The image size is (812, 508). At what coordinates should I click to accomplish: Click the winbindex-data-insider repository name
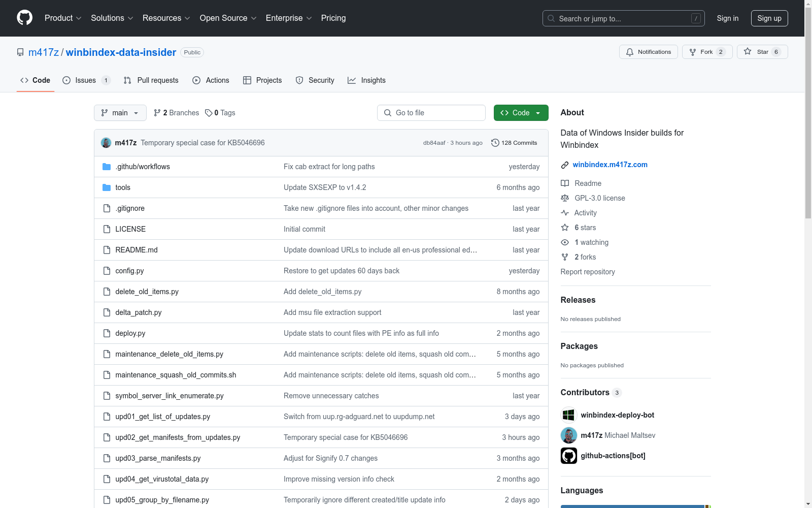[x=121, y=52]
